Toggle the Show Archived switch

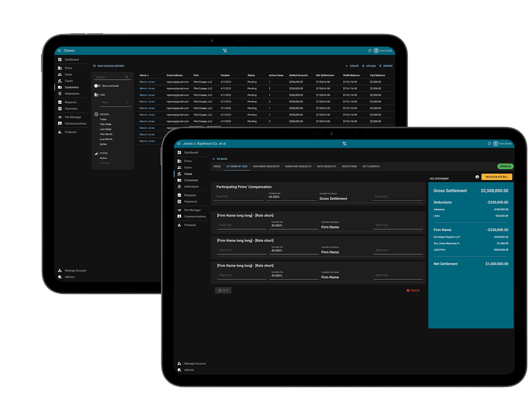point(97,86)
